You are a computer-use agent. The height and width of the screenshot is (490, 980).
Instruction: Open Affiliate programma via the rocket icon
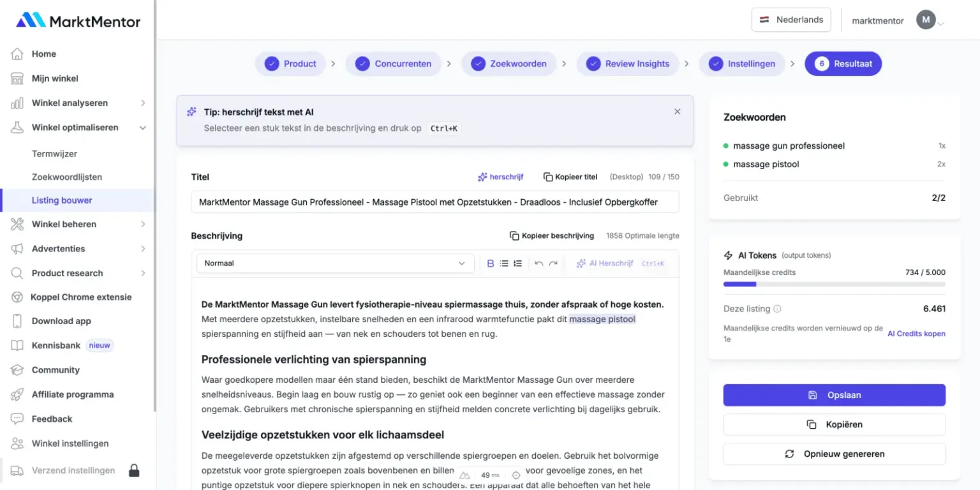coord(17,395)
